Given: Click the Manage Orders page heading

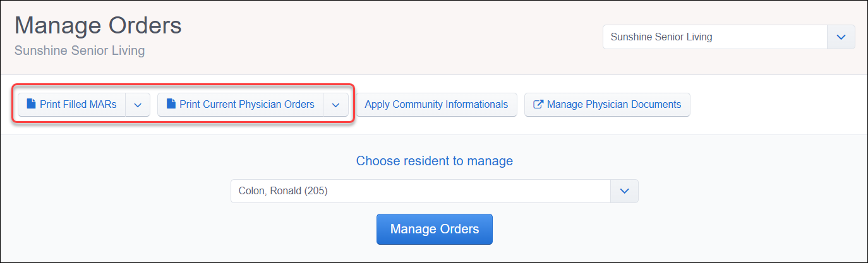Looking at the screenshot, I should pyautogui.click(x=98, y=26).
